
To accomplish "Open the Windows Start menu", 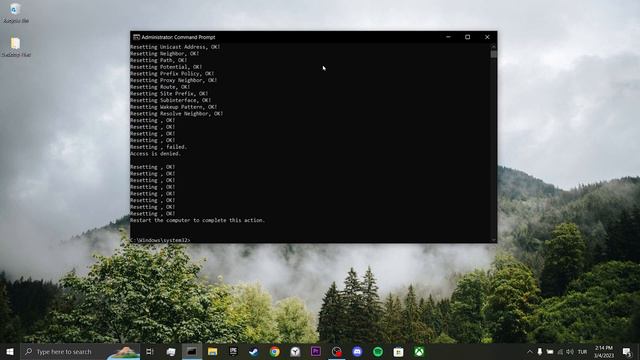I will 10,351.
